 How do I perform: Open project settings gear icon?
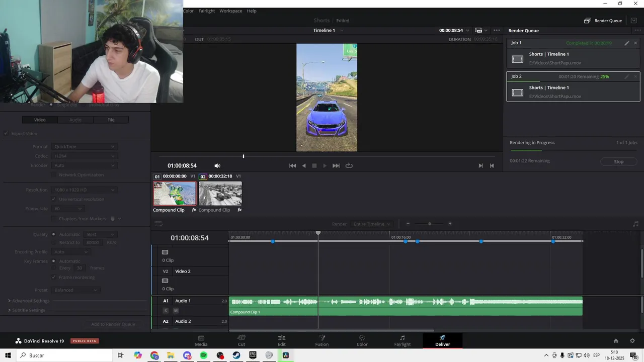632,341
